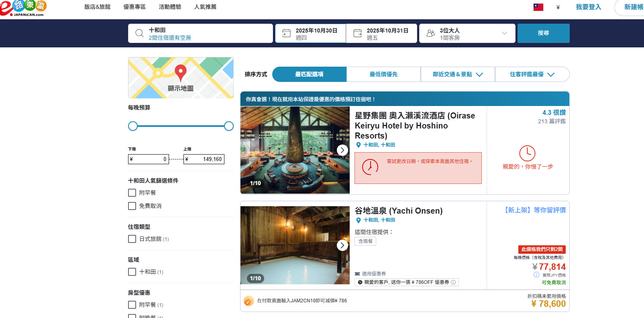Image resolution: width=644 pixels, height=318 pixels.
Task: Enable the 附早餐 popular filter checkbox
Action: (x=132, y=193)
